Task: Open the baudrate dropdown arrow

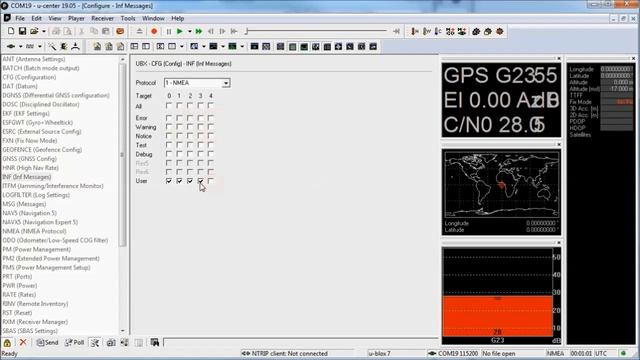Action: pos(40,47)
